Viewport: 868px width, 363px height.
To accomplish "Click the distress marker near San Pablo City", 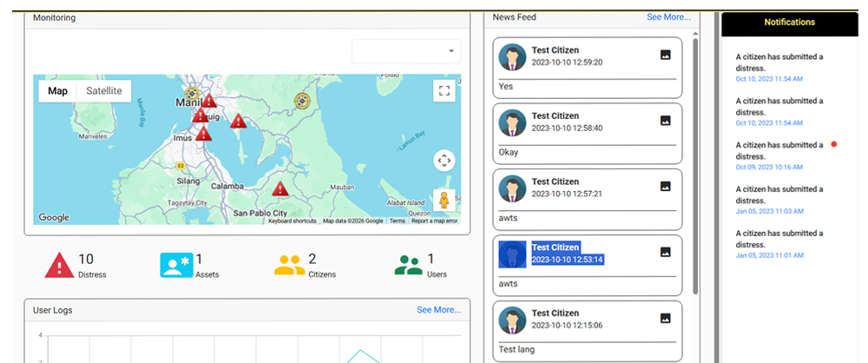I will [280, 188].
